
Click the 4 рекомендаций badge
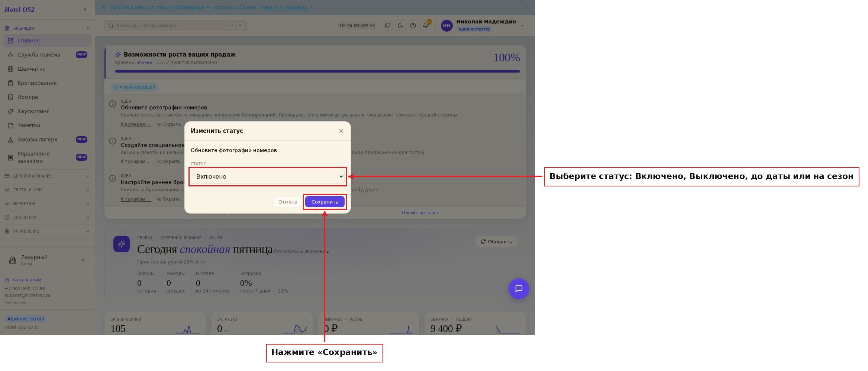click(134, 87)
